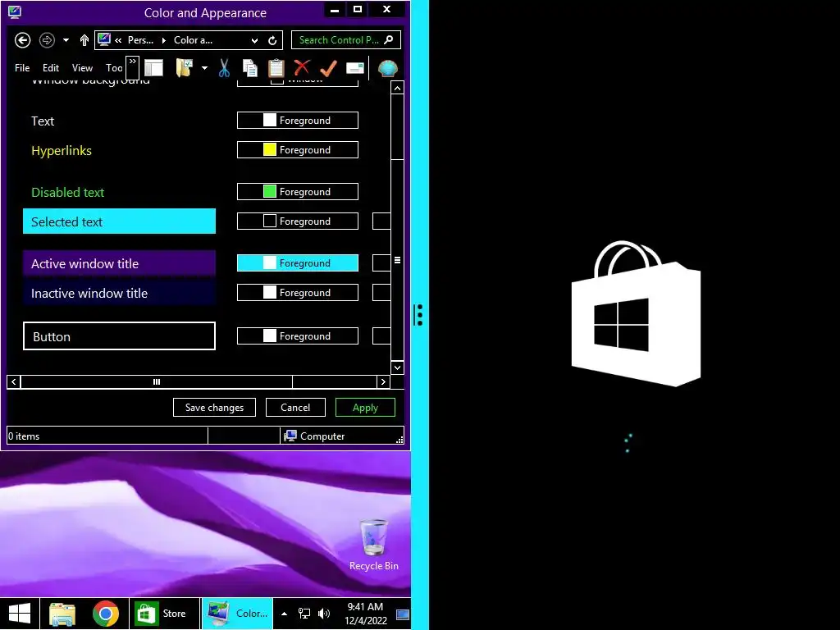Show hidden system tray icons
The height and width of the screenshot is (630, 840).
(284, 614)
